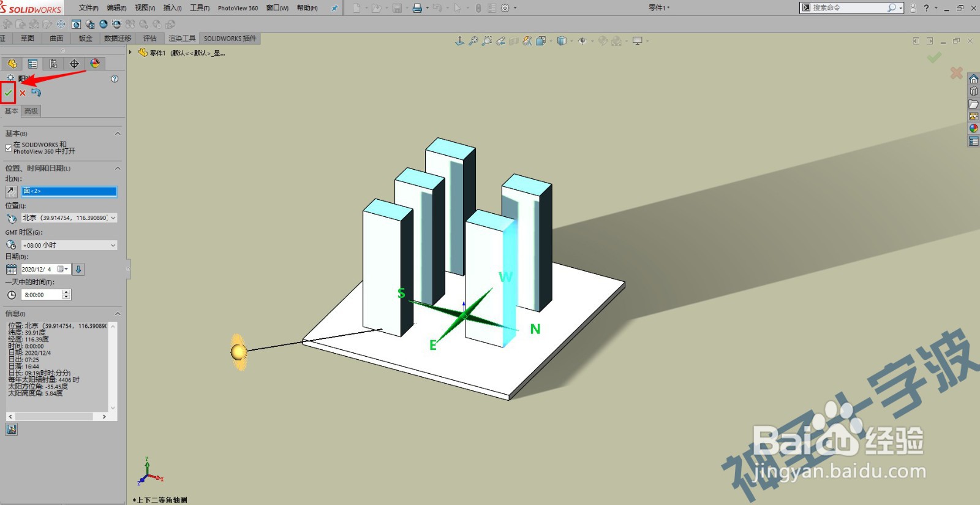Image resolution: width=980 pixels, height=505 pixels.
Task: Open Options gear dropdown arrow
Action: (515, 8)
